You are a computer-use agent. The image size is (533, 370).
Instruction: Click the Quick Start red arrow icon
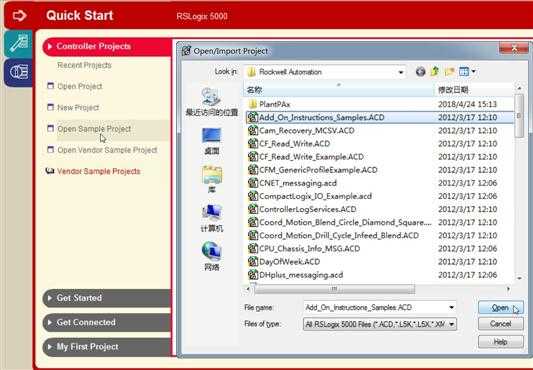19,15
